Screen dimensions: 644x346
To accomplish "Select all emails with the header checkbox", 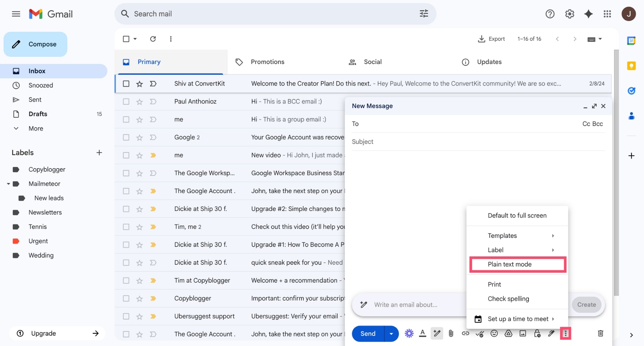I will point(126,39).
